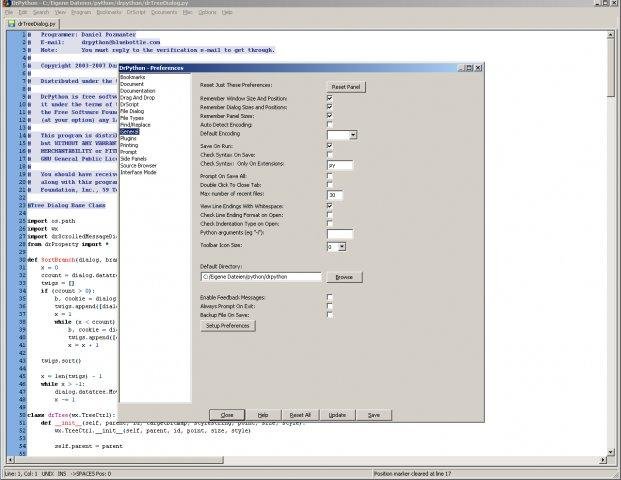Switch to the drTreeDialog.py tab
Viewport: 621px width, 480px height.
[33, 24]
